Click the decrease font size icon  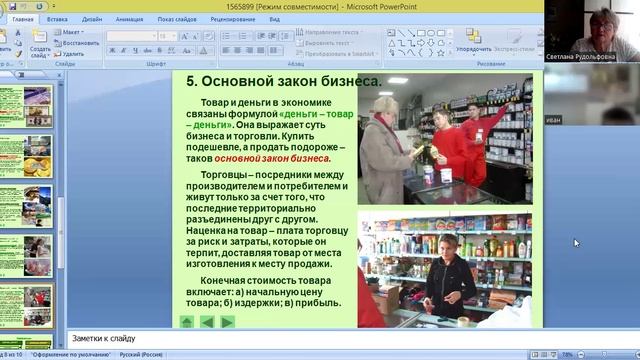pyautogui.click(x=196, y=36)
